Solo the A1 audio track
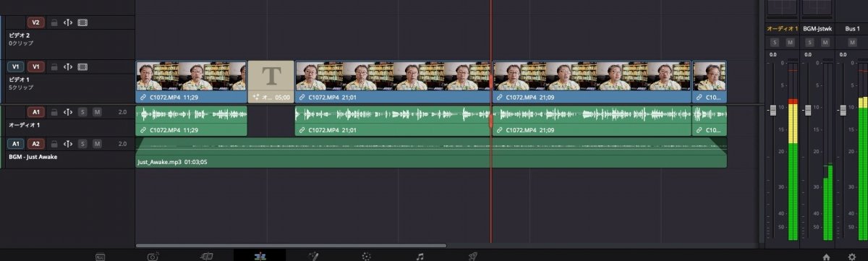 [x=82, y=112]
